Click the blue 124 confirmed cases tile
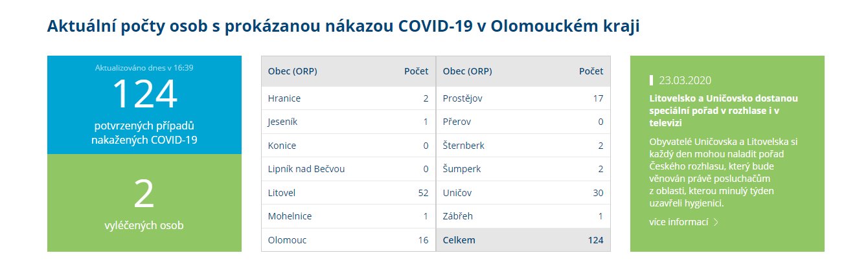868x266 pixels. (x=144, y=105)
